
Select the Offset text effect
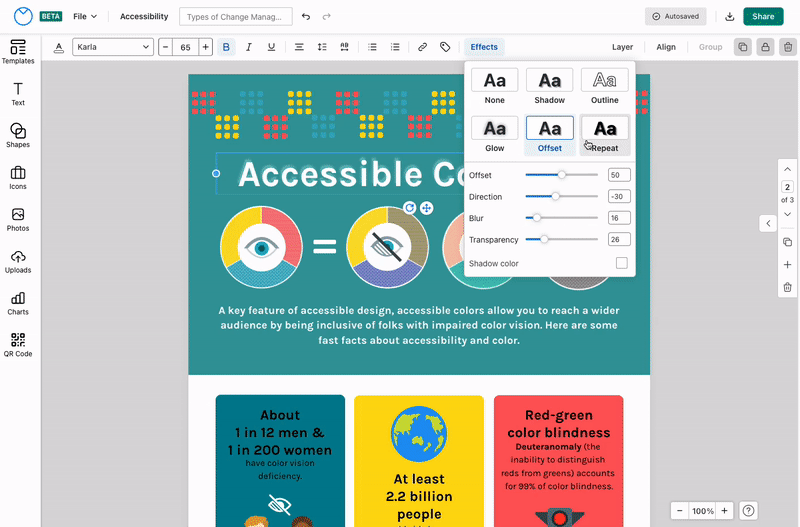click(x=549, y=135)
